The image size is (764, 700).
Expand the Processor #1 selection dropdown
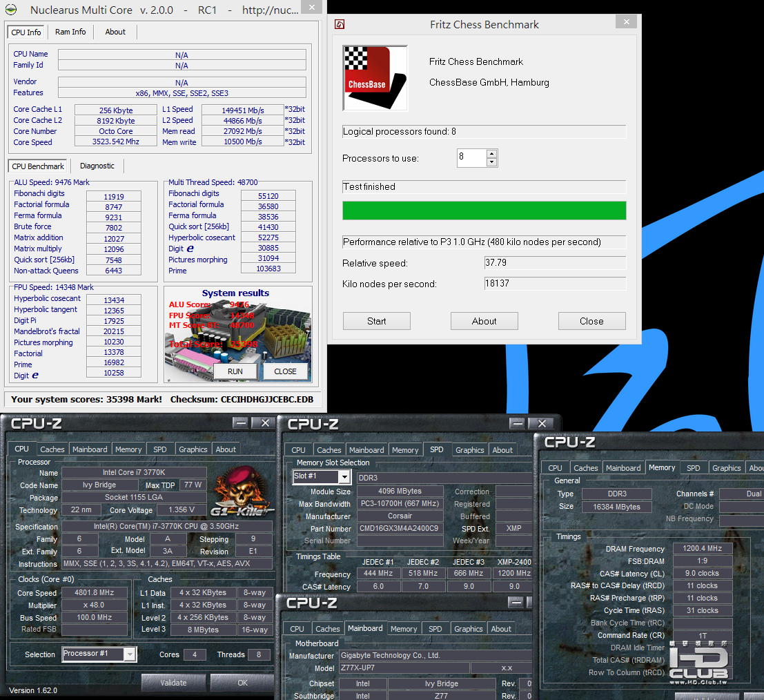tap(130, 654)
